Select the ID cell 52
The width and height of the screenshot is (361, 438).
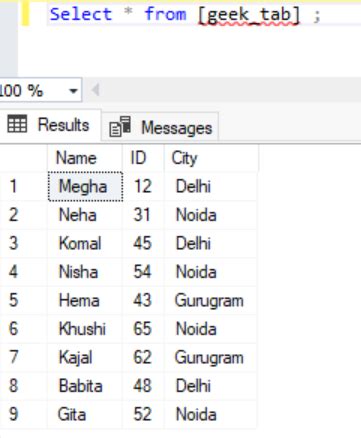pos(143,415)
